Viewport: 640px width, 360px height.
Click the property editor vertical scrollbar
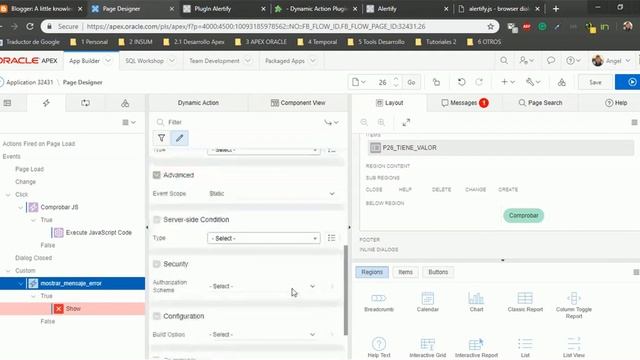click(x=346, y=290)
